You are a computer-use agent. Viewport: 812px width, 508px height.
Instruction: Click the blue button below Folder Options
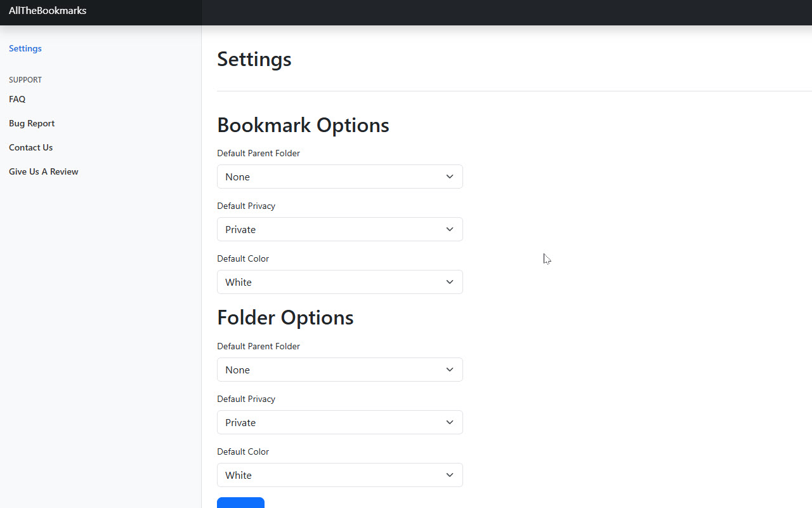tap(240, 503)
